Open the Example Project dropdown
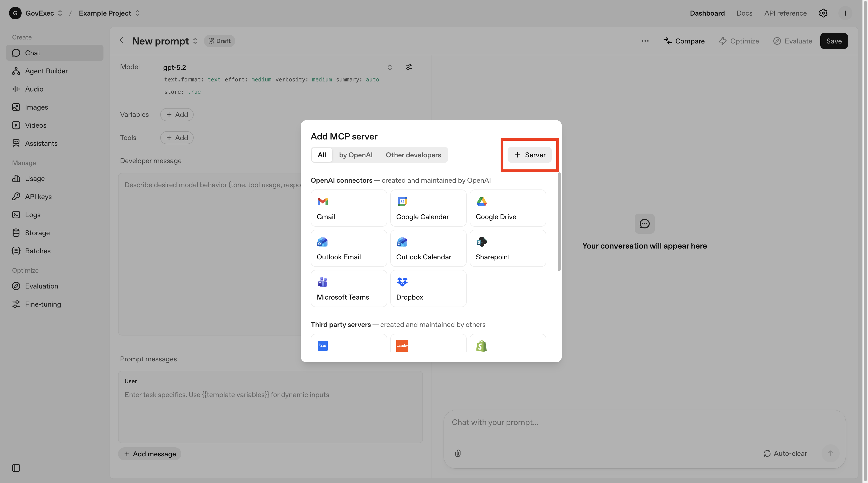The width and height of the screenshot is (868, 483). tap(109, 13)
